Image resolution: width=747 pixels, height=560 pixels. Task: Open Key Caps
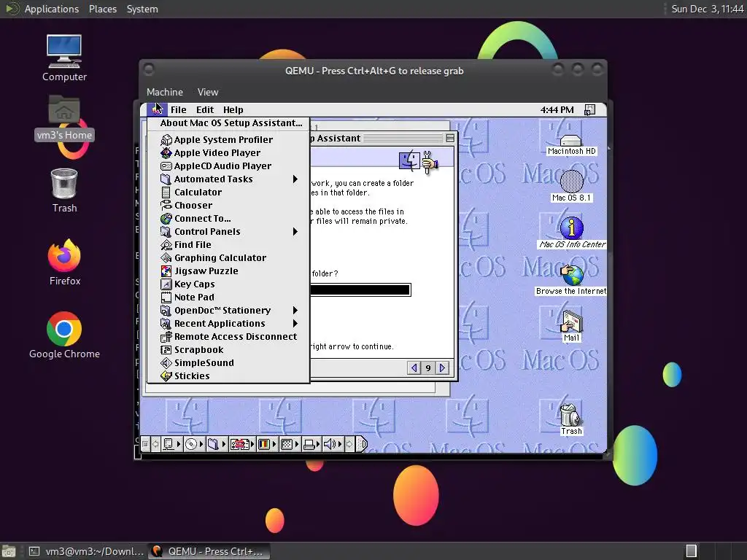[x=228, y=284]
